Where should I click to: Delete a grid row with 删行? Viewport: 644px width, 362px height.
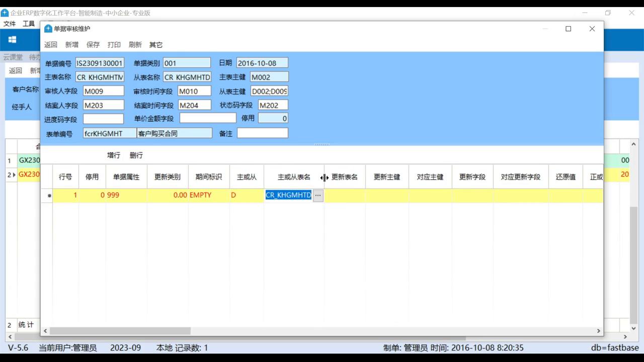[x=135, y=155]
